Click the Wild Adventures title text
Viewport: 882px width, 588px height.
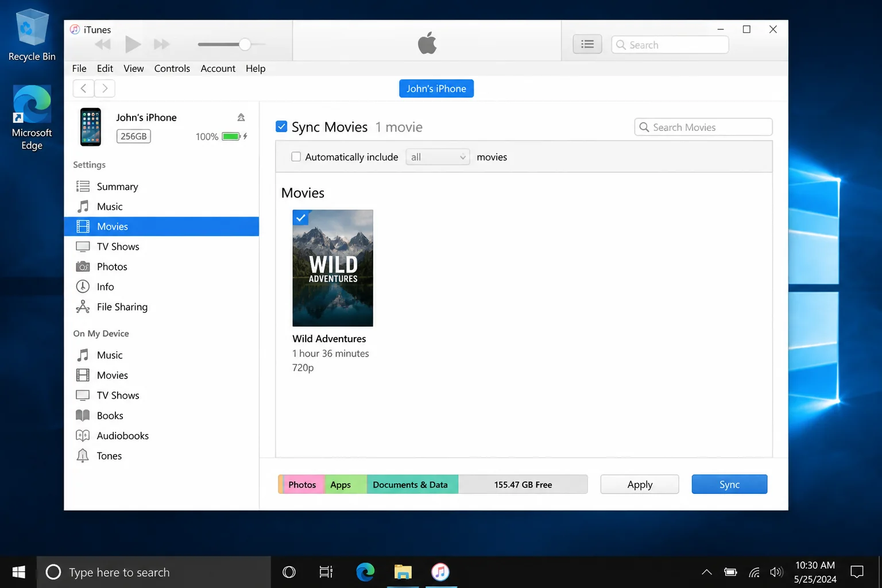coord(329,339)
